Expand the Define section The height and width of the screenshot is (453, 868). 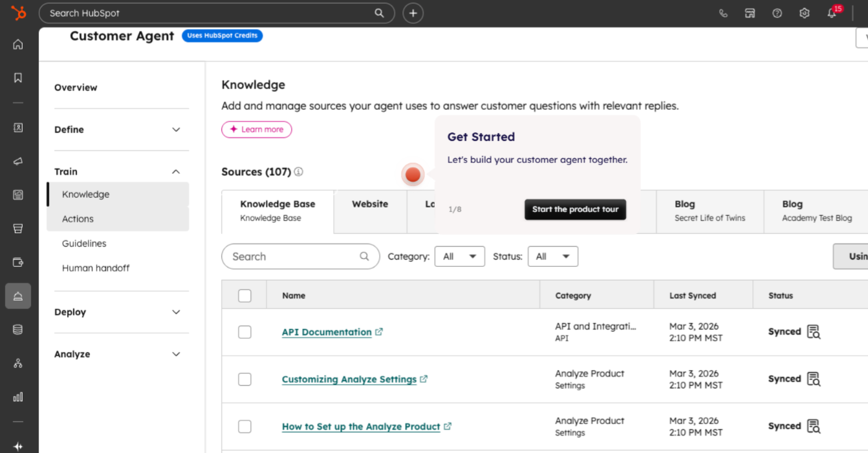pyautogui.click(x=122, y=129)
